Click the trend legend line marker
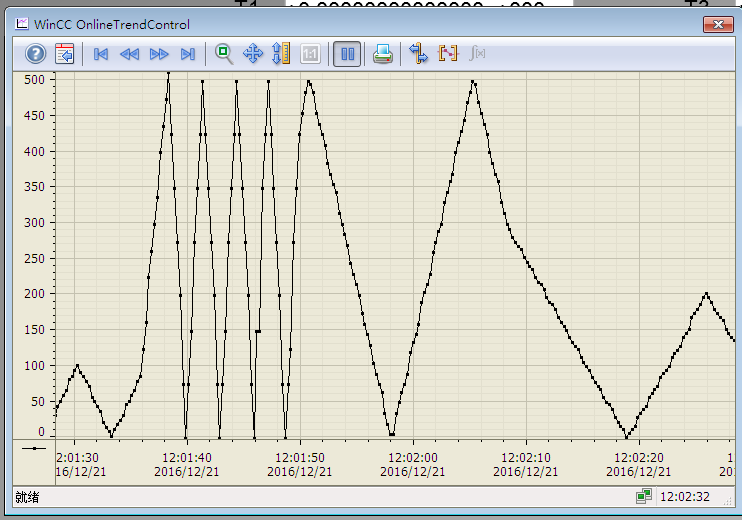 point(34,450)
